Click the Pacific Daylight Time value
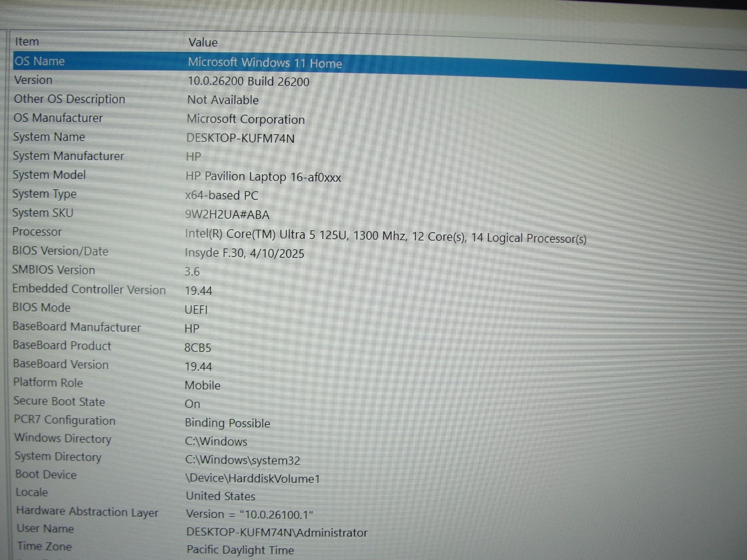Viewport: 747px width, 560px height. click(240, 550)
